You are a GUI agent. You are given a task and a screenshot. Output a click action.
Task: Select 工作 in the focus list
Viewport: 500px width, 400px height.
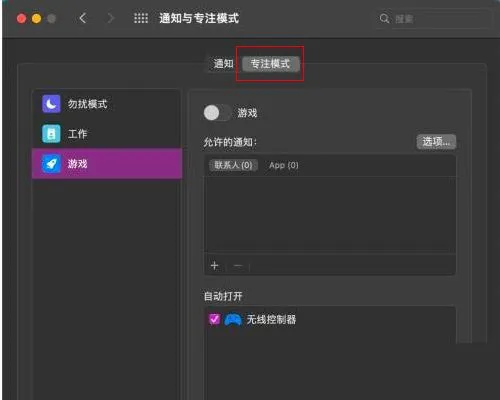tap(107, 134)
